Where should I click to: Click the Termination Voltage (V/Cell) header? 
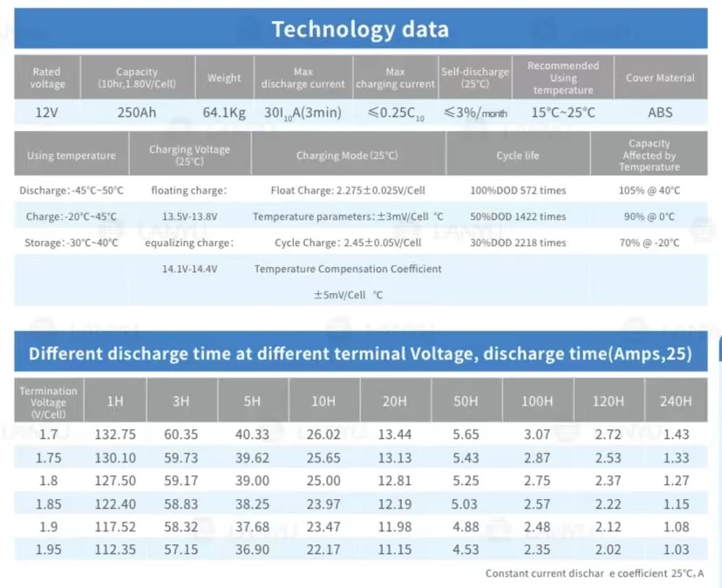[48, 401]
